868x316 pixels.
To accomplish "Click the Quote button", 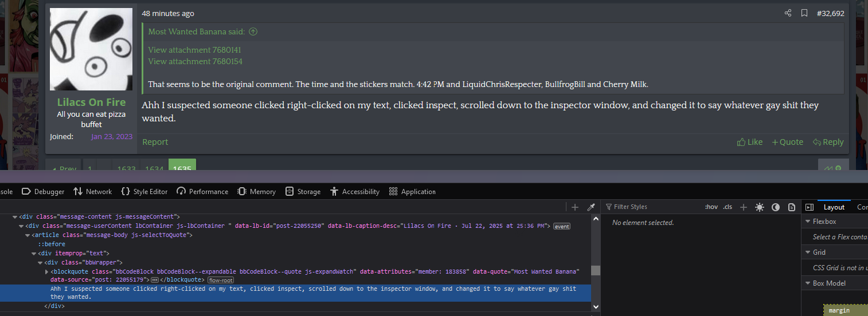I will pos(787,142).
